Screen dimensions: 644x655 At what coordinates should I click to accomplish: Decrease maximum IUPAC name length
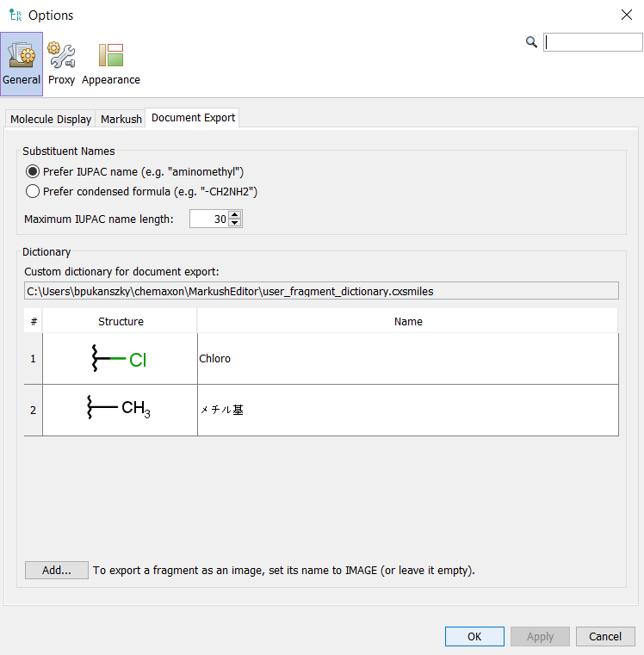(235, 223)
